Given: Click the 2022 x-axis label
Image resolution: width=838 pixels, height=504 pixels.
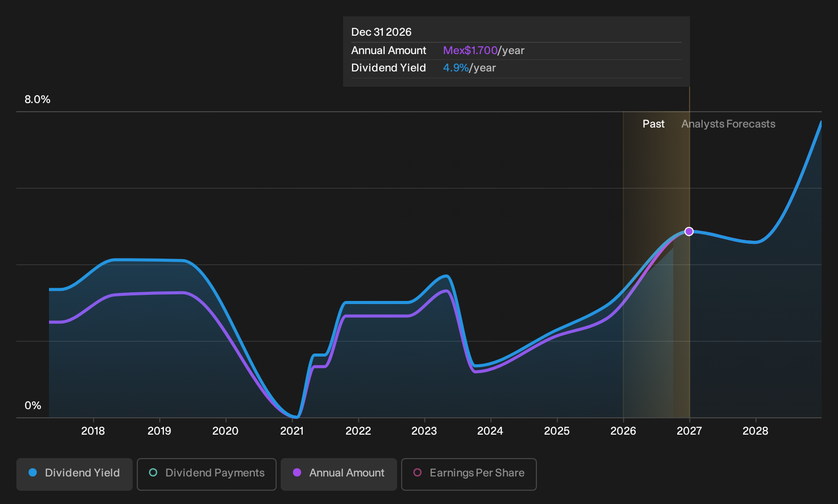Looking at the screenshot, I should coord(358,431).
